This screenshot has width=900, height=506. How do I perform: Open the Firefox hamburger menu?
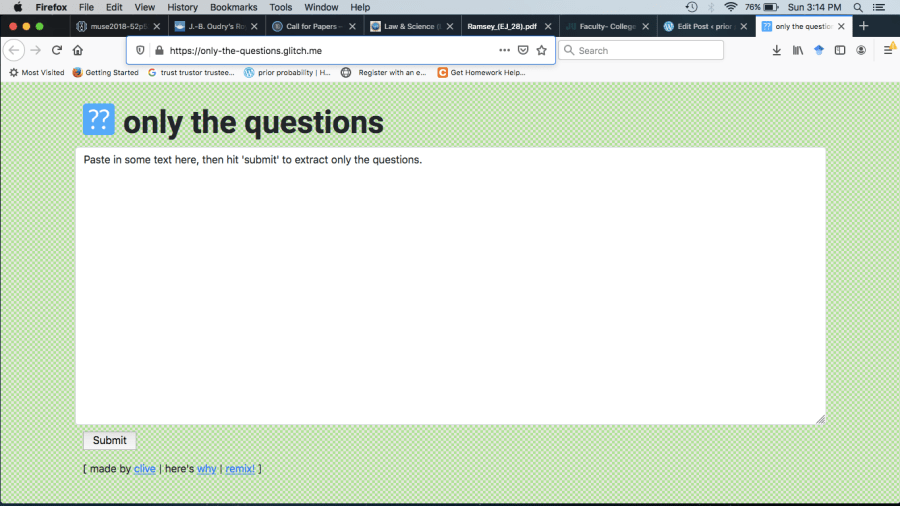[887, 50]
